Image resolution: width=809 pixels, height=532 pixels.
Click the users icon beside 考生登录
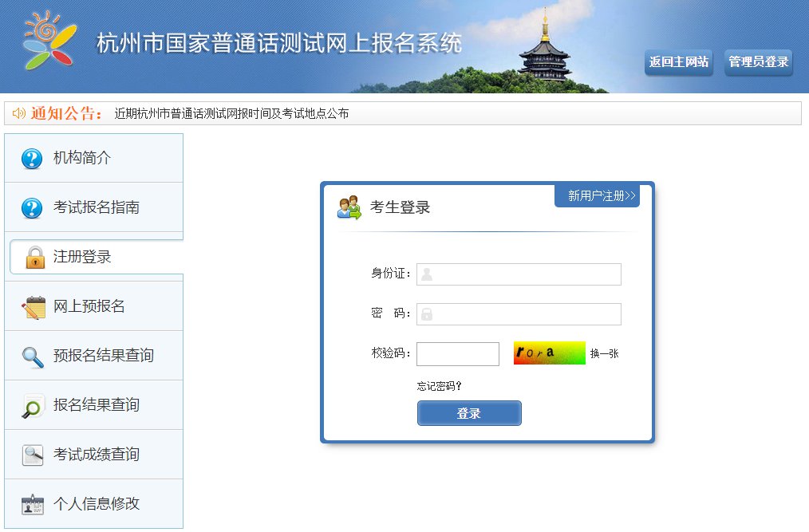click(349, 207)
